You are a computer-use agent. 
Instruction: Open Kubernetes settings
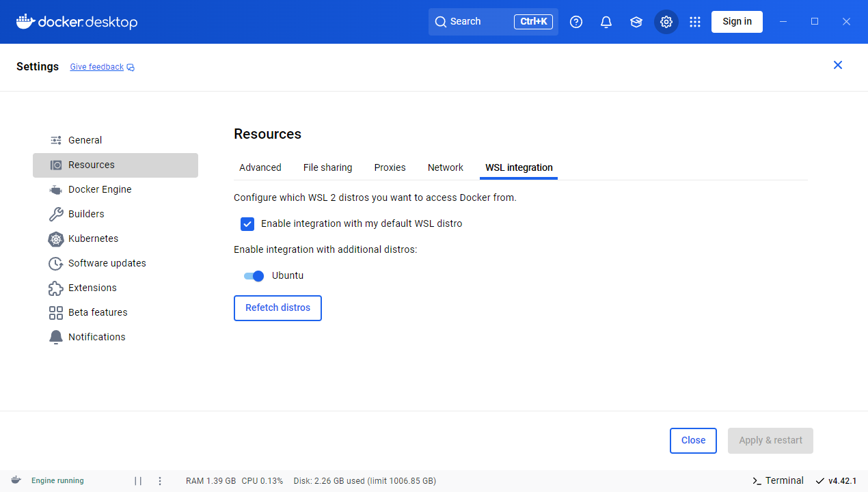pos(116,238)
